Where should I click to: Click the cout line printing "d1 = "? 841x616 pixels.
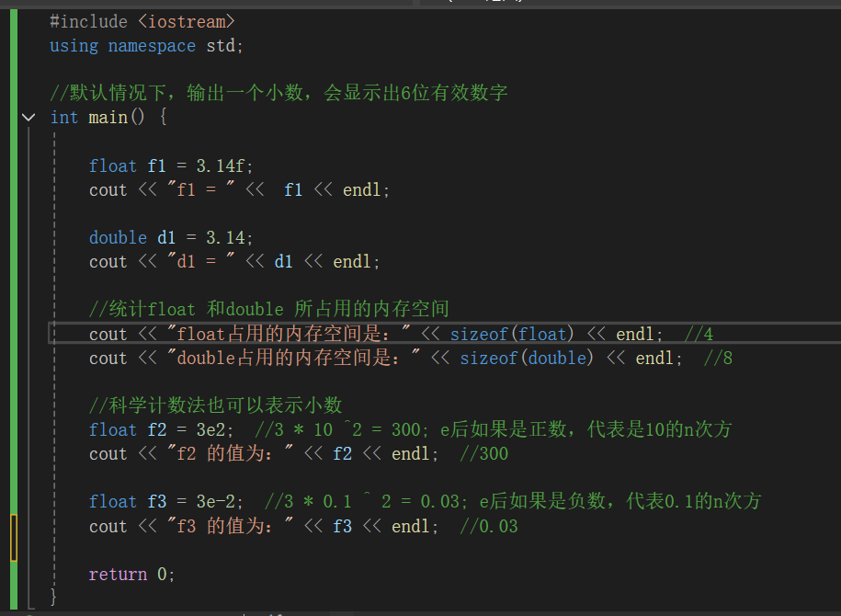click(x=234, y=261)
